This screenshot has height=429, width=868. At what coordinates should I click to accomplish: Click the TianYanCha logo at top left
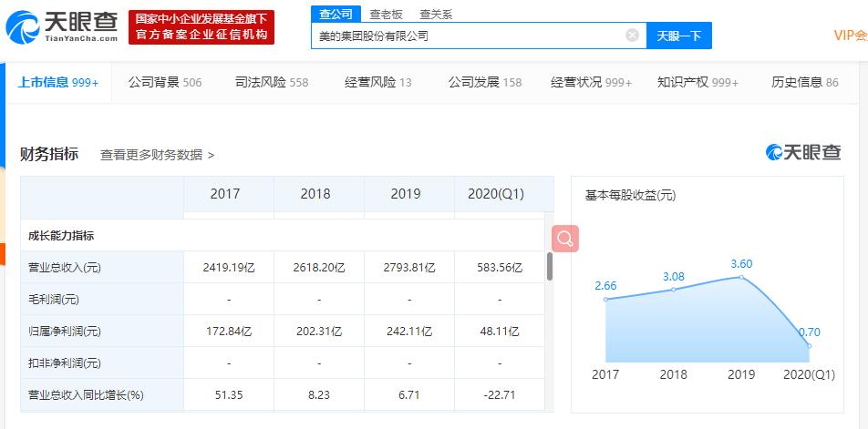click(x=61, y=27)
